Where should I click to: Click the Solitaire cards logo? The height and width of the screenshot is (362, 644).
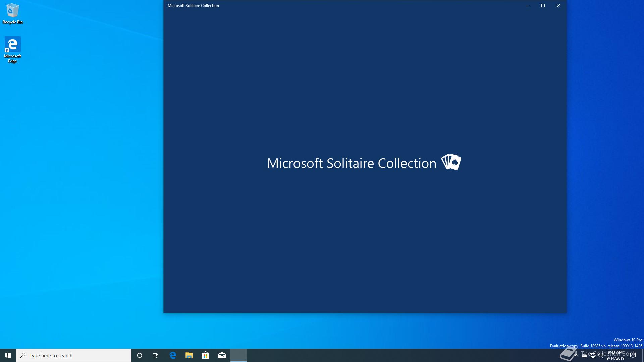[451, 162]
